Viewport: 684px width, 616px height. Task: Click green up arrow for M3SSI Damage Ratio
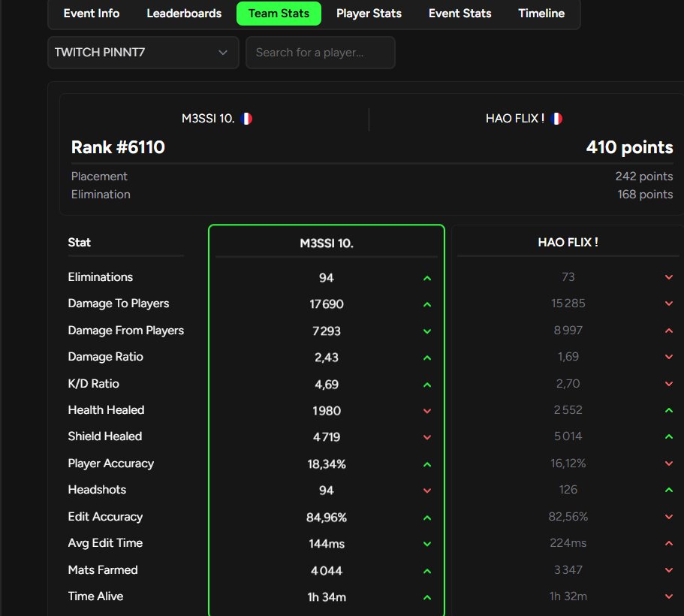(427, 358)
